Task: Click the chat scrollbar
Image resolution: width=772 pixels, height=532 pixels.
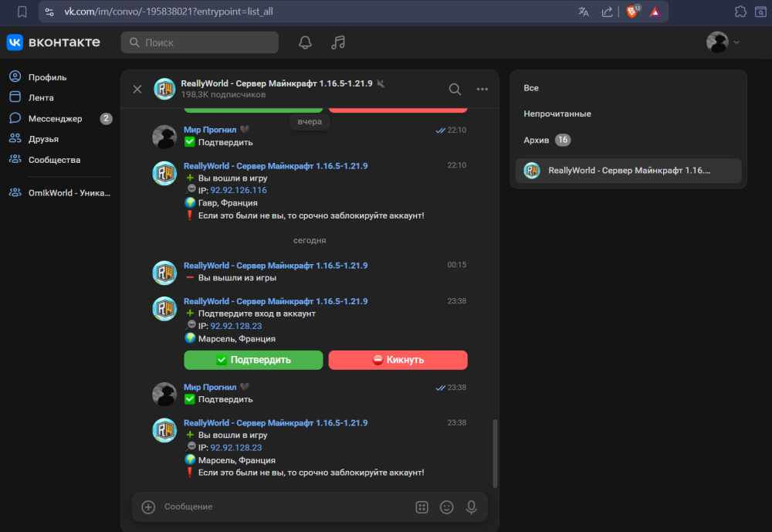Action: point(495,453)
